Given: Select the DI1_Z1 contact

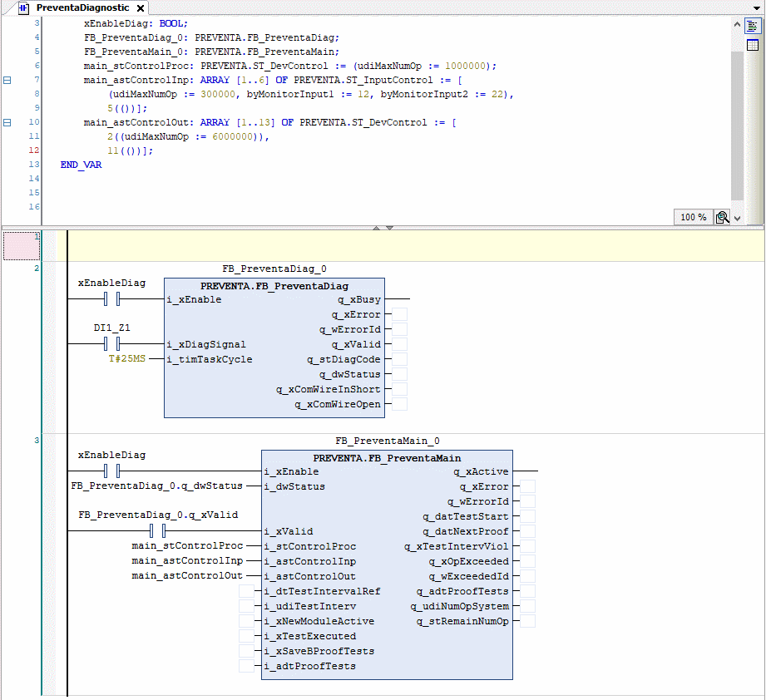Looking at the screenshot, I should point(112,343).
